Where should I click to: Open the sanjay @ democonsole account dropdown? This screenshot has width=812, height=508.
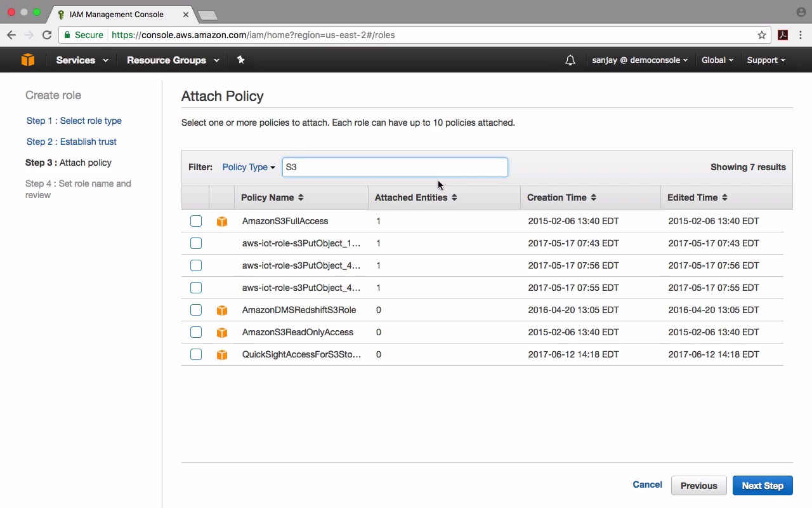tap(639, 60)
